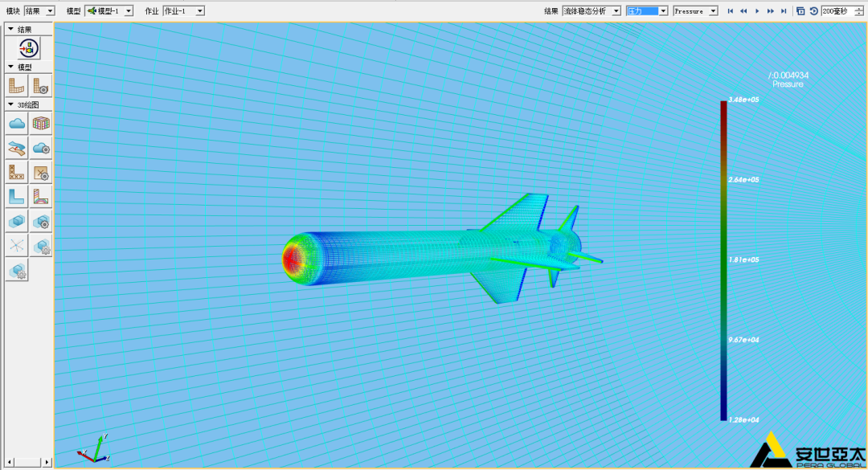Click the rainbow contoured L-shape icon
868x470 pixels.
coord(41,197)
